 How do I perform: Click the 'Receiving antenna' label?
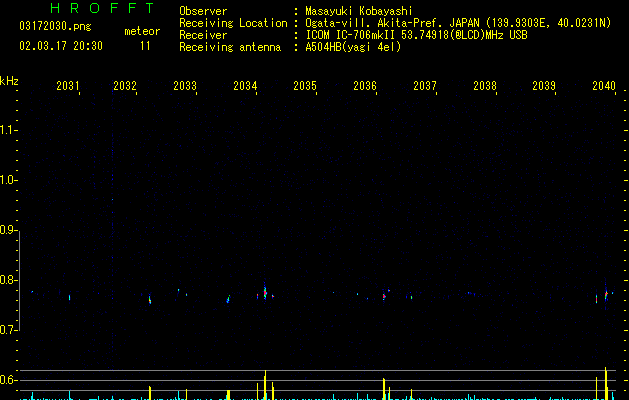[x=230, y=47]
